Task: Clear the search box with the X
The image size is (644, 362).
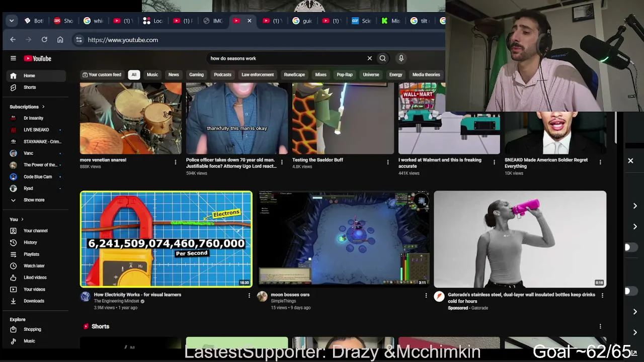Action: point(369,58)
